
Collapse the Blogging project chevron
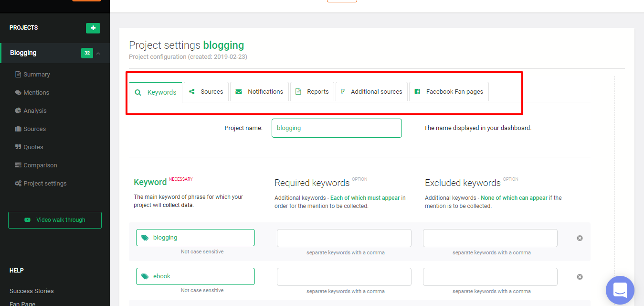coord(98,53)
